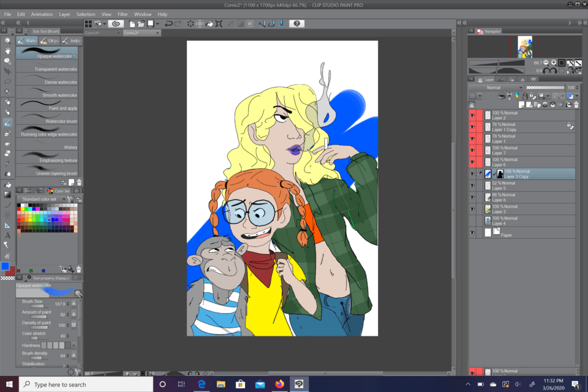Click the Lock Layer padlock icon
Viewport: 588px width, 392px height.
(x=525, y=96)
